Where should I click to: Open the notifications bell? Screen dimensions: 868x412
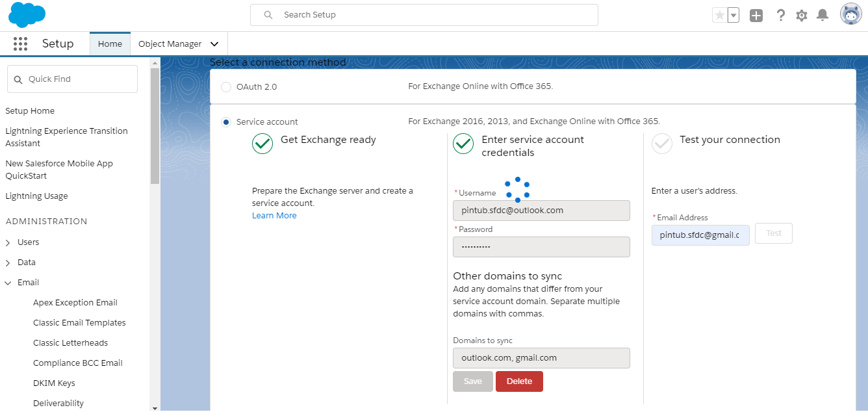823,15
